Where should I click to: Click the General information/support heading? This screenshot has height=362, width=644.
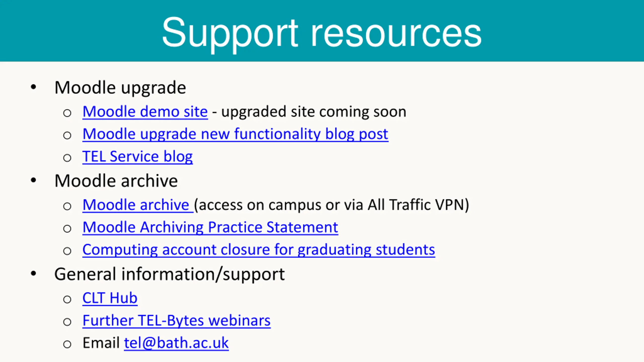click(x=170, y=274)
